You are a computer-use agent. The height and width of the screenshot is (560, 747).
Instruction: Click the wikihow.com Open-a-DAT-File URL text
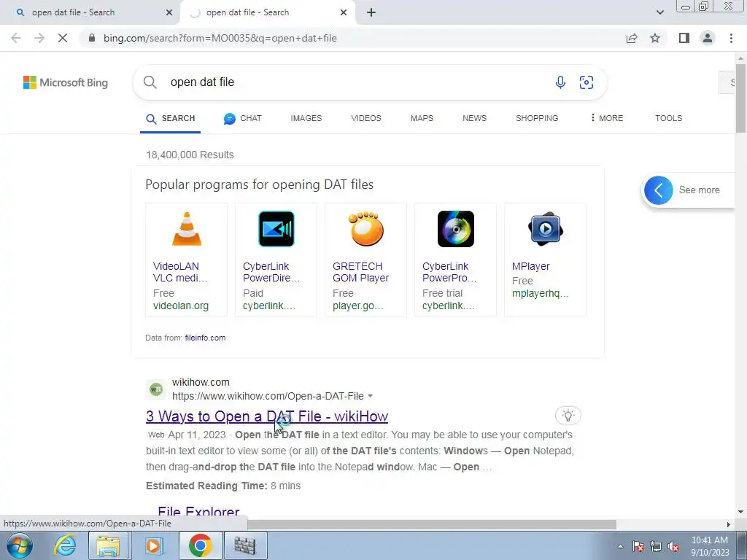[268, 396]
